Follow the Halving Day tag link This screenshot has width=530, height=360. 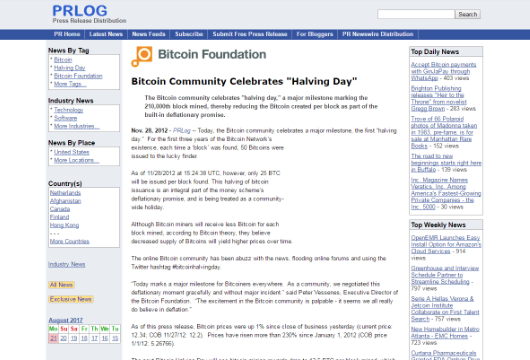point(70,68)
